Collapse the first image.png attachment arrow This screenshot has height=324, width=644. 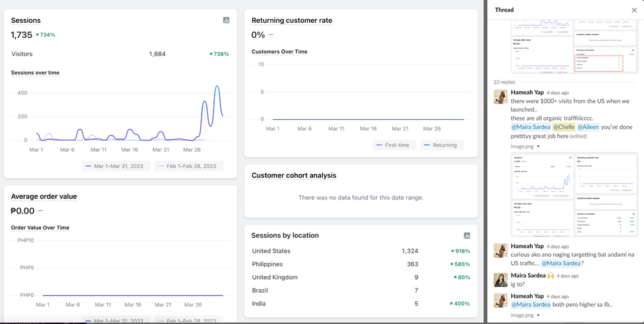pyautogui.click(x=538, y=147)
